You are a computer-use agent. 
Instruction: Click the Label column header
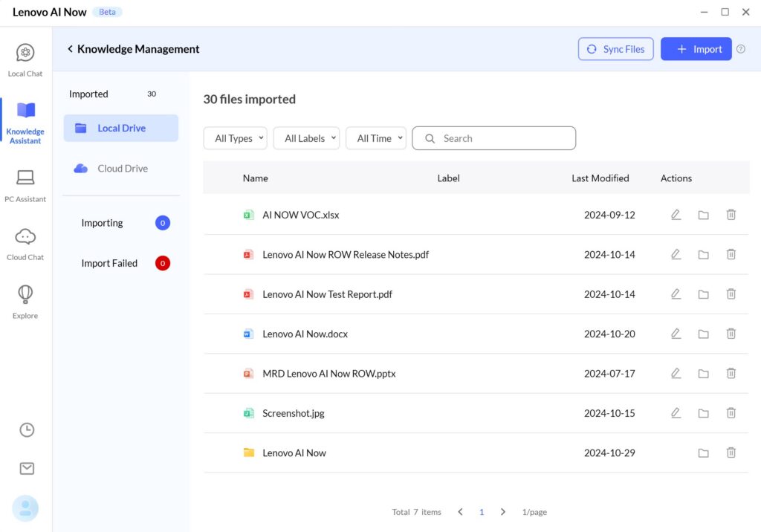click(448, 178)
